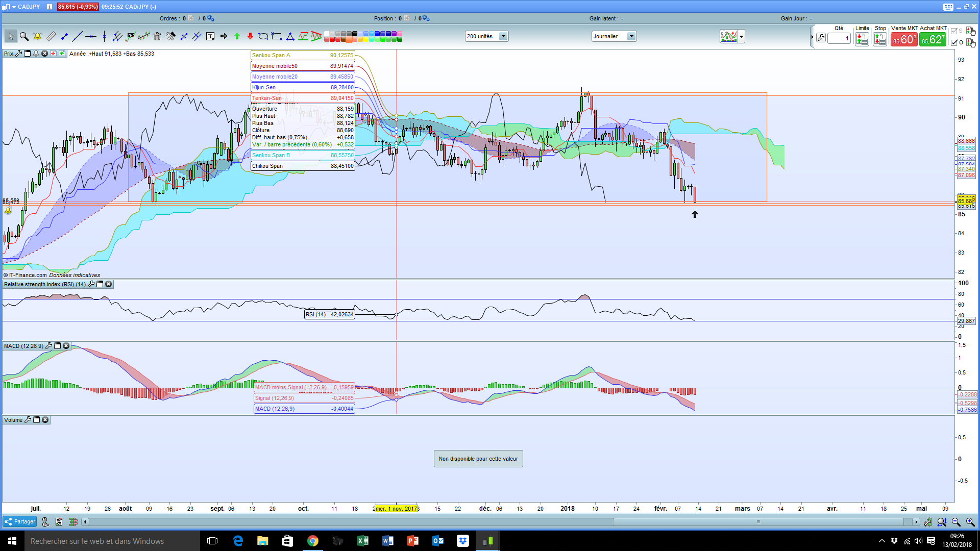Viewport: 980px width, 551px height.
Task: Select the ruler measurement tool
Action: click(51, 36)
